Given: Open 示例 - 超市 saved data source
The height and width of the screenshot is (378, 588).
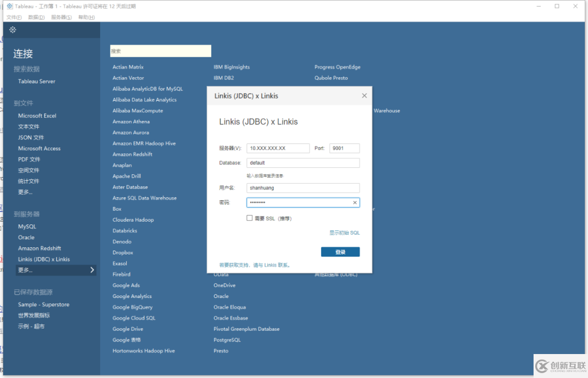Looking at the screenshot, I should click(x=31, y=326).
